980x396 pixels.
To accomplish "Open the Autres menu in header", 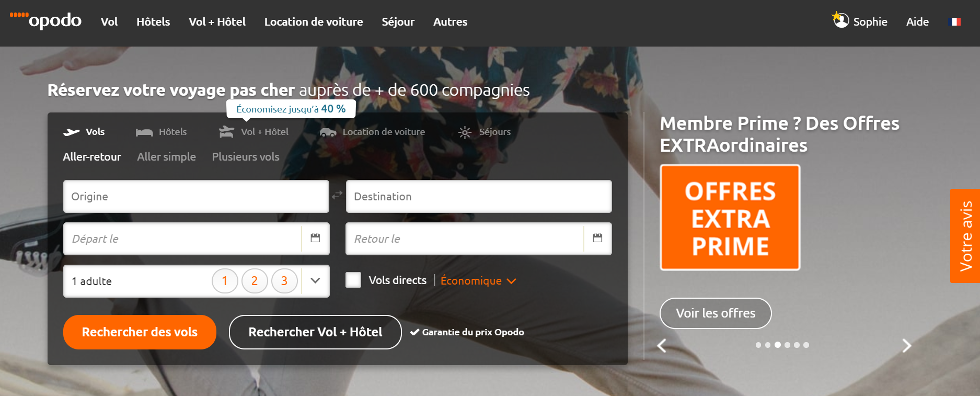I will [x=450, y=22].
